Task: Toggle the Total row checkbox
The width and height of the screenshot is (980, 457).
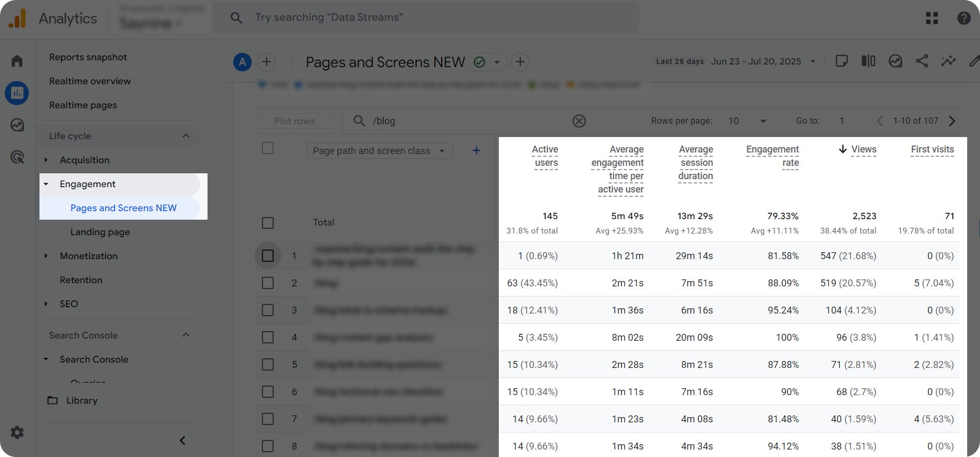Action: click(x=268, y=222)
